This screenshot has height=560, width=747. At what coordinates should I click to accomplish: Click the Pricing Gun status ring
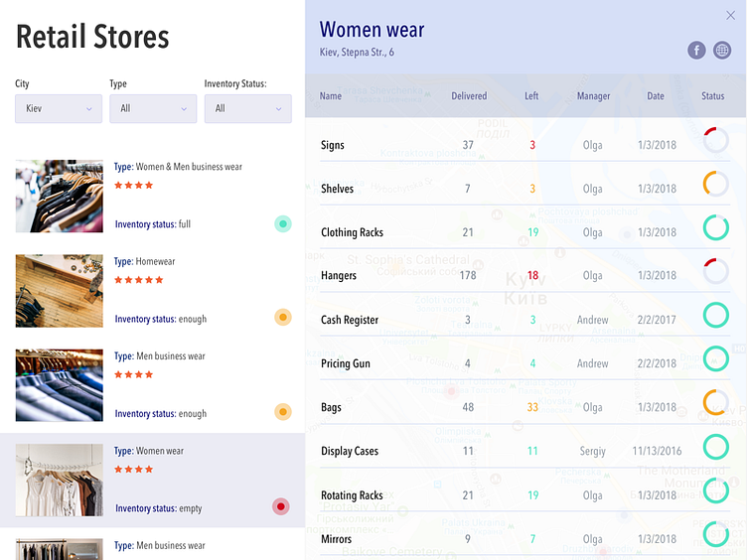[x=715, y=358]
